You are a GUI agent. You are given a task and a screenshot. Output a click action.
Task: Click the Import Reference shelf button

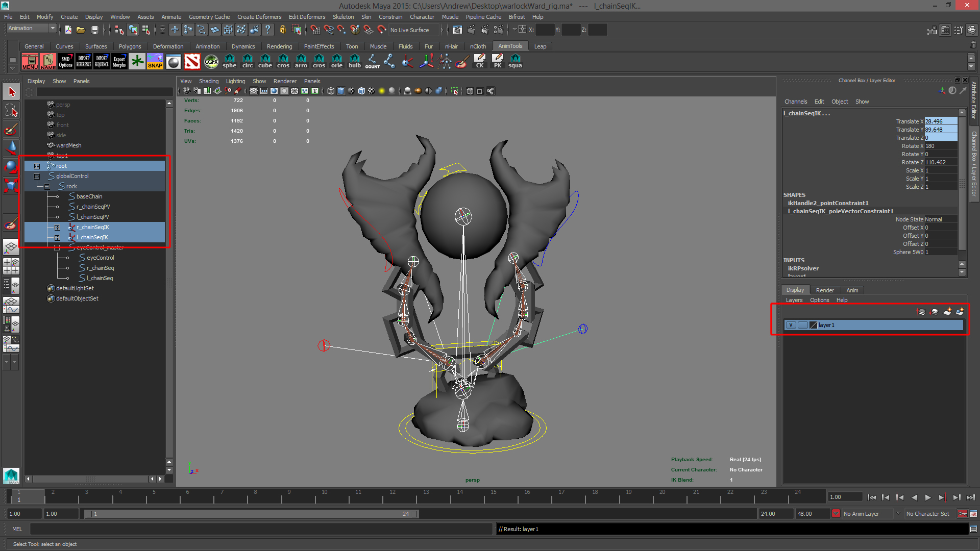click(x=84, y=62)
